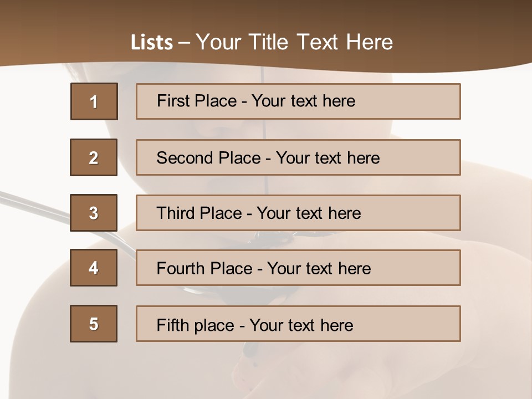
Task: Select the number 2 box
Action: (x=94, y=157)
